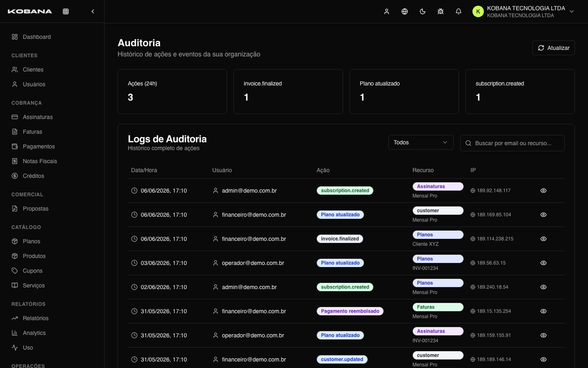This screenshot has height=368, width=588.
Task: Open the bug report icon in the top bar
Action: (x=441, y=11)
